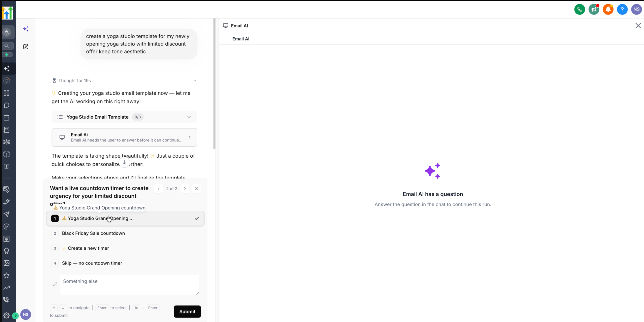This screenshot has width=644, height=322.
Task: Open the account switcher icon in sidebar
Action: [7, 32]
